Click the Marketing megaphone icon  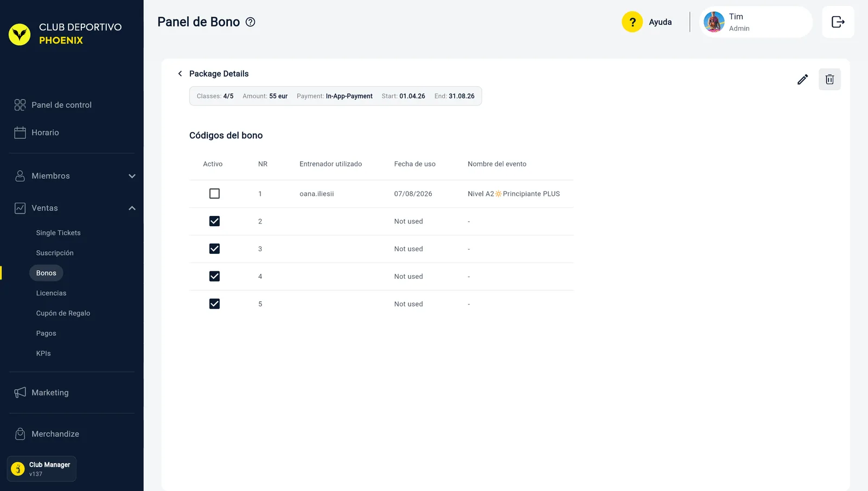coord(20,393)
